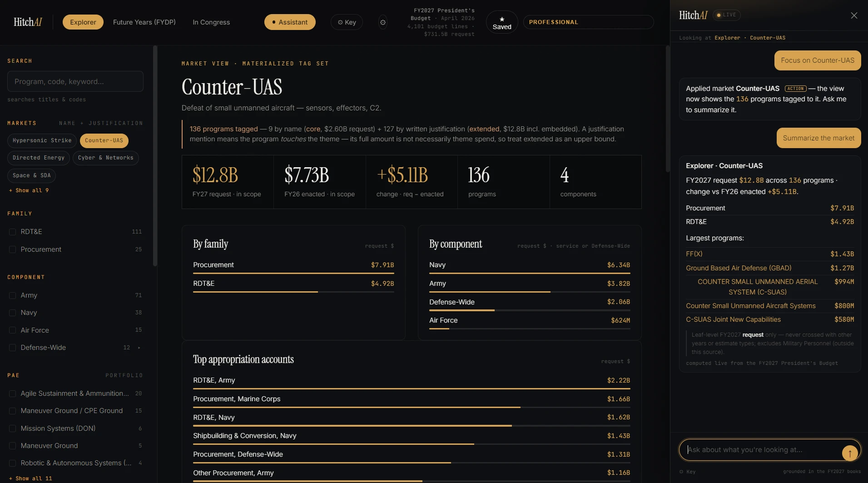Toggle the Assistant button
The height and width of the screenshot is (483, 868).
[290, 22]
